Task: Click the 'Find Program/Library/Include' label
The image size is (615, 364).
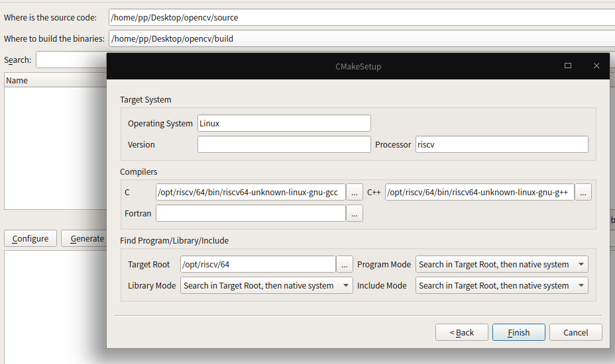Action: coord(174,241)
